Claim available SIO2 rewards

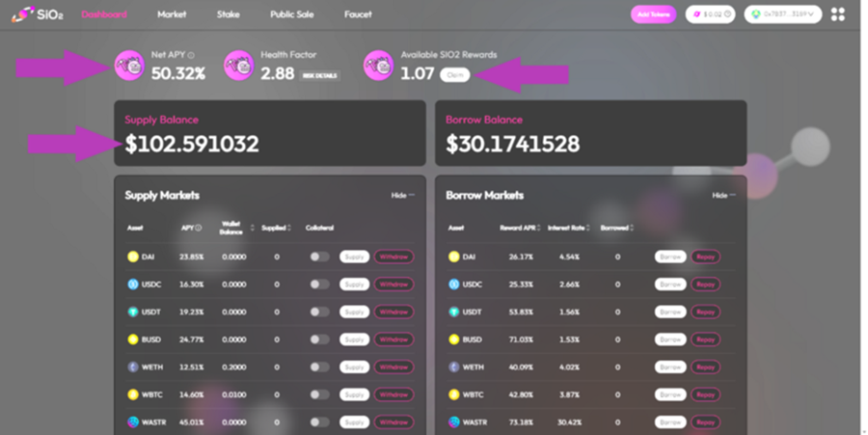[x=454, y=74]
